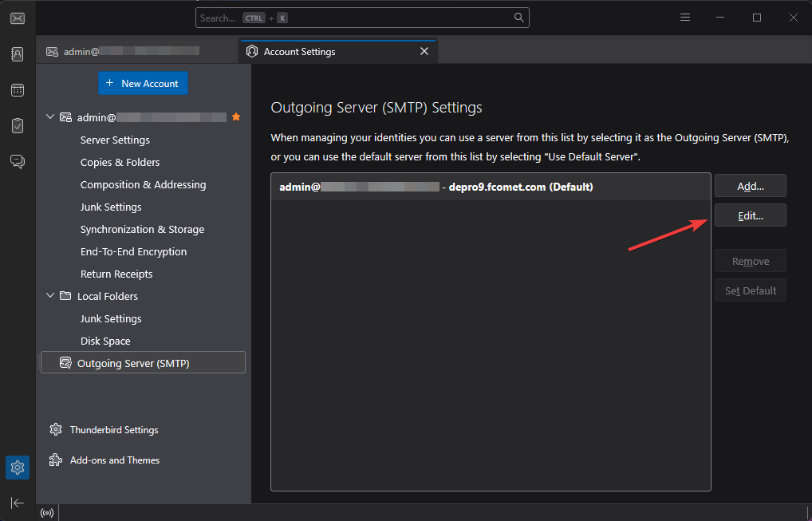This screenshot has height=521, width=812.
Task: Open Thunderbird Settings link
Action: (x=114, y=430)
